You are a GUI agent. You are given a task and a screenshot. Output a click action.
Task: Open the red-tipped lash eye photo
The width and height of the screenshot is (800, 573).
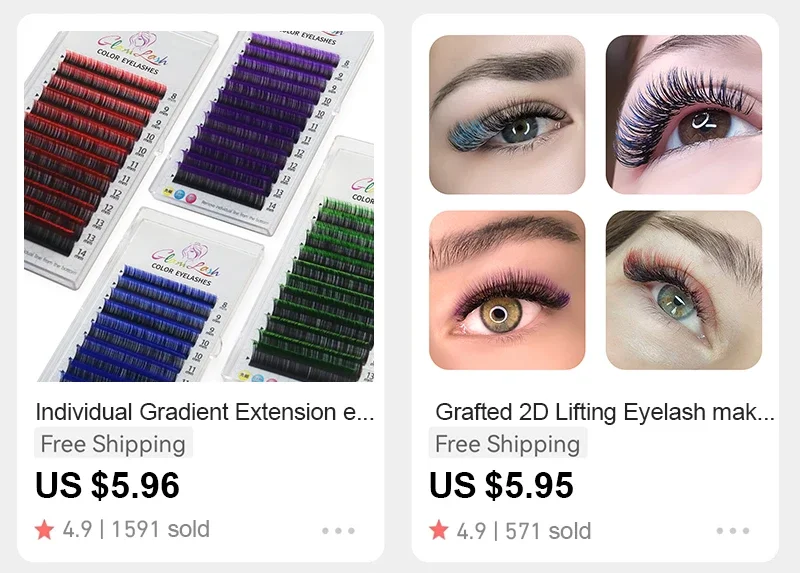(684, 290)
